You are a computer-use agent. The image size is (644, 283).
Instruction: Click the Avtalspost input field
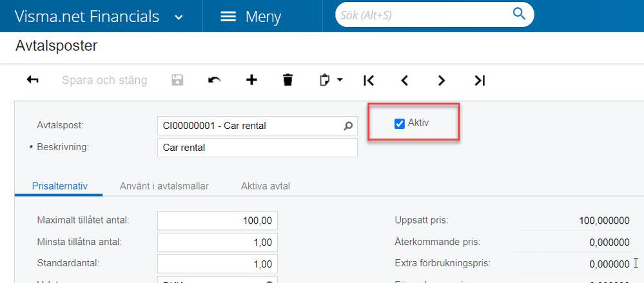coord(257,126)
